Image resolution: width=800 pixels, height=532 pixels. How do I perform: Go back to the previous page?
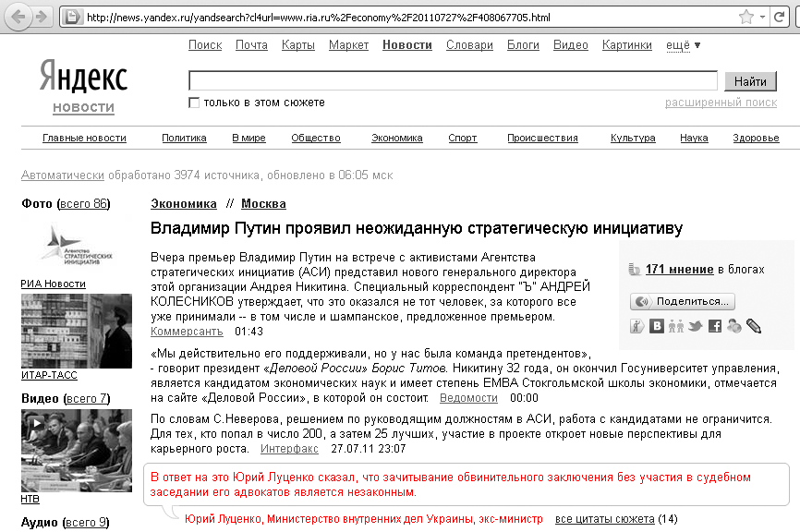pos(18,17)
